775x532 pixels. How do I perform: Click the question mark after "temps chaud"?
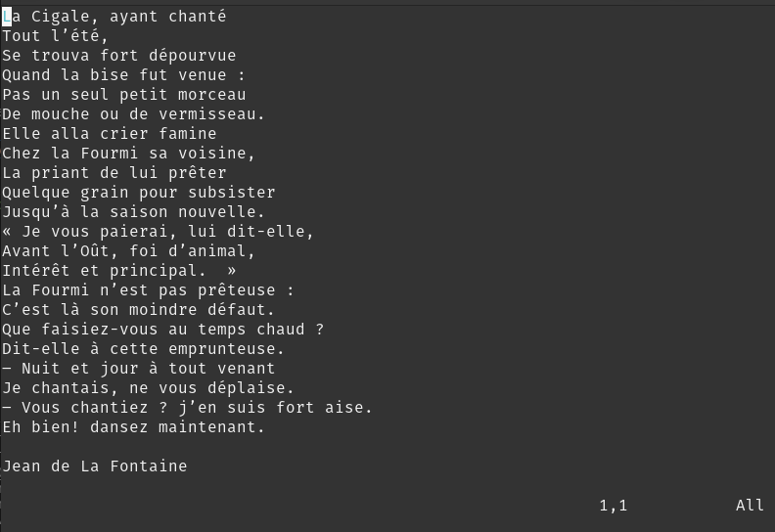319,330
